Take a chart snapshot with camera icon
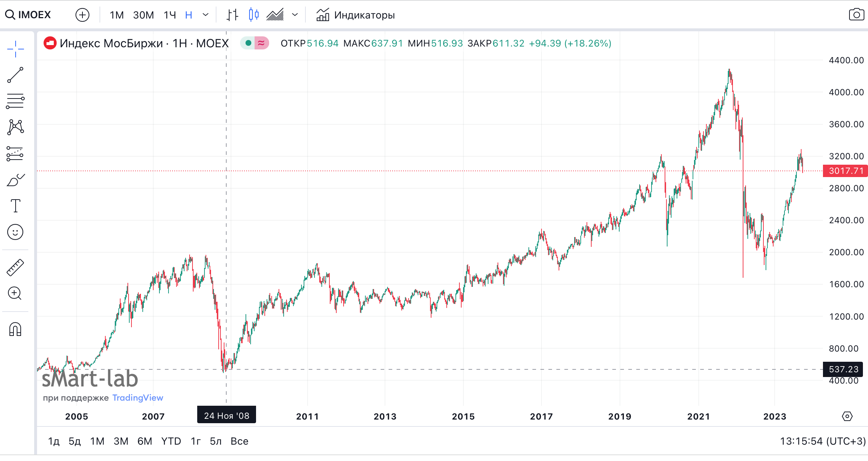Viewport: 868px width, 461px height. point(856,15)
